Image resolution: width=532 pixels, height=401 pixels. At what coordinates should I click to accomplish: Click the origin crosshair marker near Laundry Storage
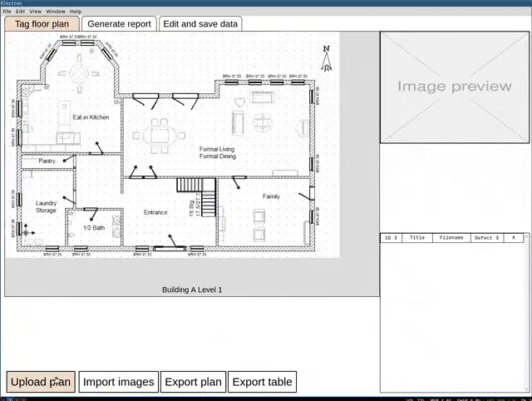(25, 232)
